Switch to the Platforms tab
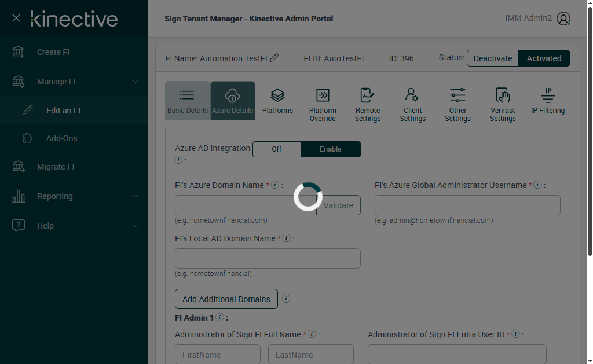Screen dimensions: 593x364 point(277,101)
